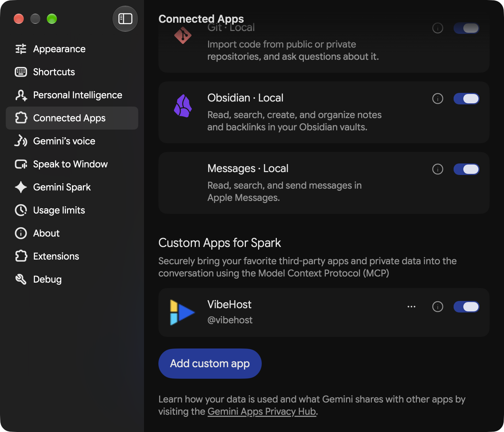This screenshot has height=432, width=504.
Task: Click the Appearance sliders icon
Action: click(21, 49)
